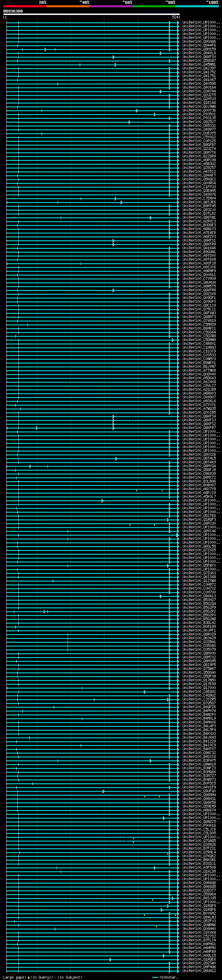Select the UniRef100_A5K0L7 label
The height and width of the screenshot is (980, 222).
[x=199, y=497]
